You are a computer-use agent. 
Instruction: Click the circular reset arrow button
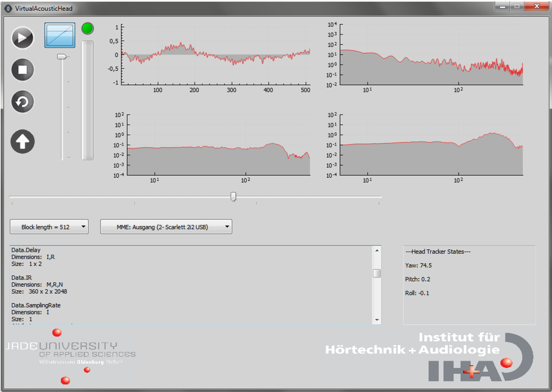point(22,102)
